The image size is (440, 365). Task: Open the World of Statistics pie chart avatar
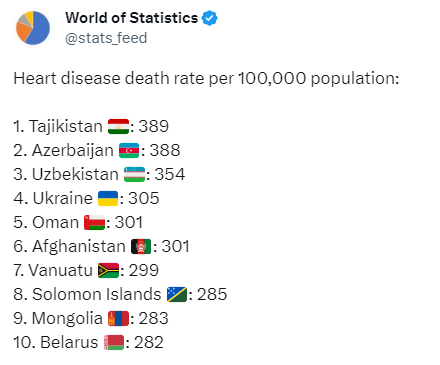point(33,28)
